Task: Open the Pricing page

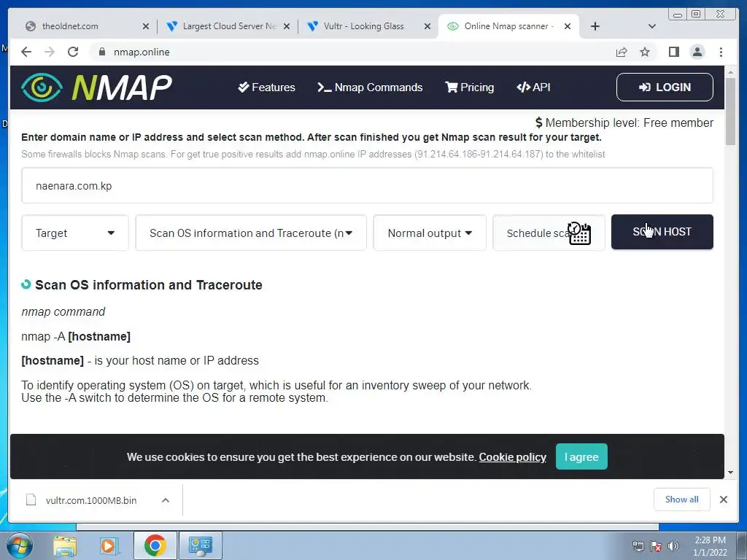Action: pos(470,87)
